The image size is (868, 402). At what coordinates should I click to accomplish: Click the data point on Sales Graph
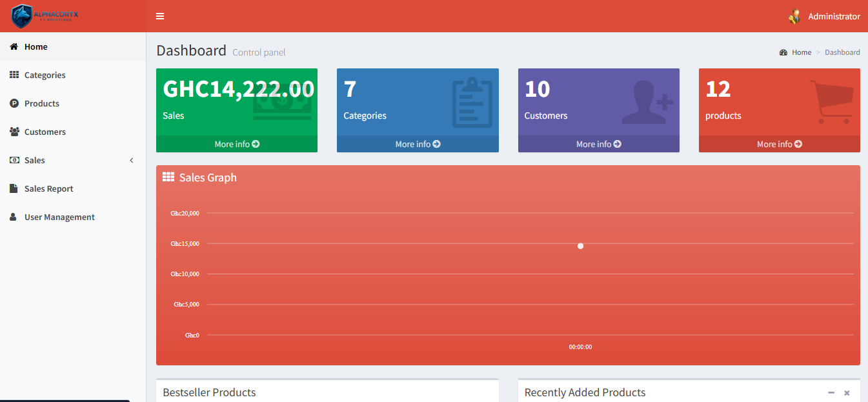click(580, 246)
